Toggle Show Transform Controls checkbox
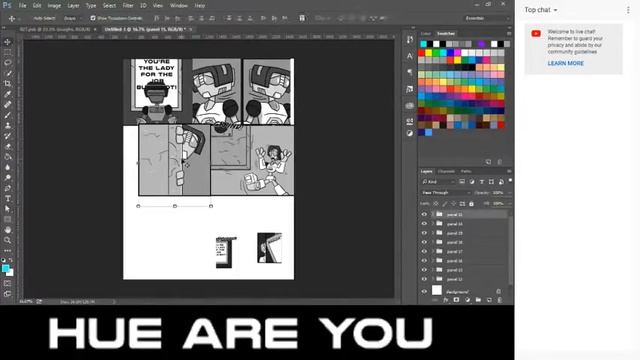Image resolution: width=640 pixels, height=360 pixels. (x=93, y=18)
